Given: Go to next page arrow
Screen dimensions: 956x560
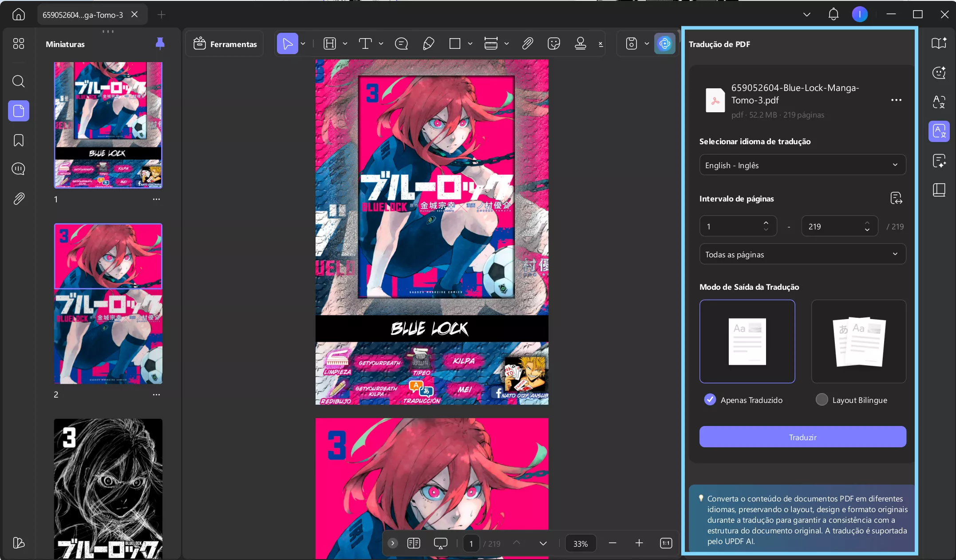Looking at the screenshot, I should (543, 543).
